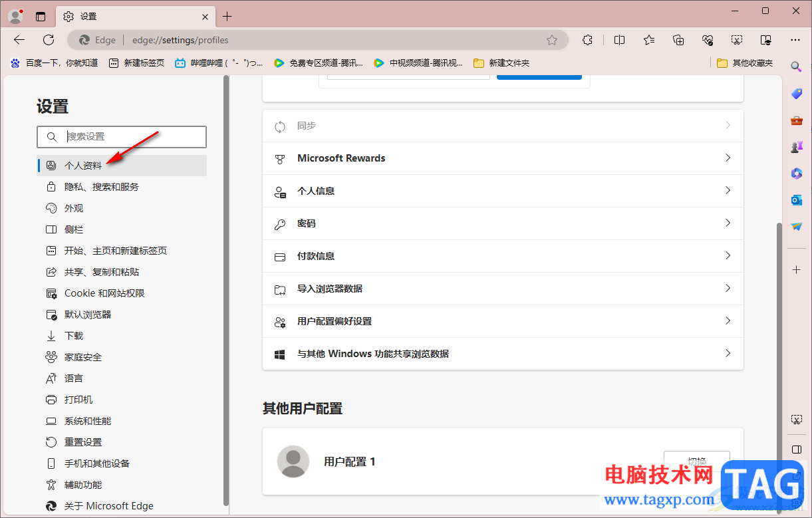Open 重置设置 section
The height and width of the screenshot is (518, 812).
click(122, 442)
